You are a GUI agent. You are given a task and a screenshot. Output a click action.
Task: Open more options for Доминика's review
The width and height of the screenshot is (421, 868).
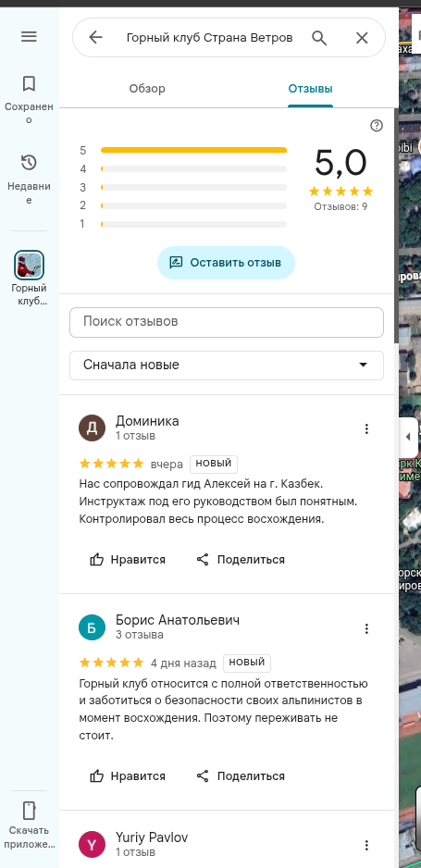(x=366, y=428)
